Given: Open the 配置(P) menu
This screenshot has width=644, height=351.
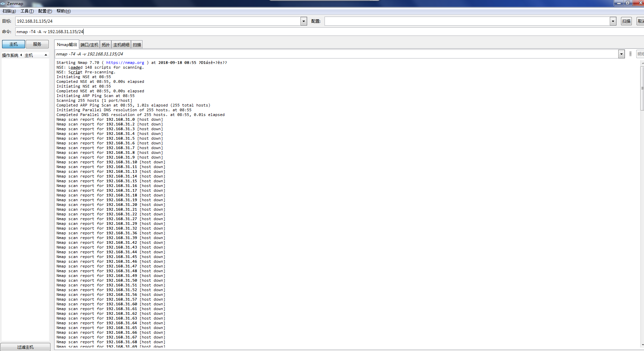Looking at the screenshot, I should click(x=45, y=11).
